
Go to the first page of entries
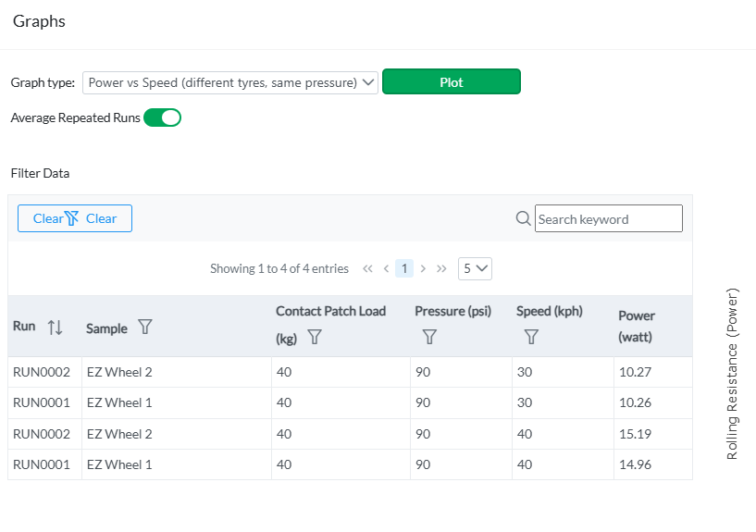367,268
